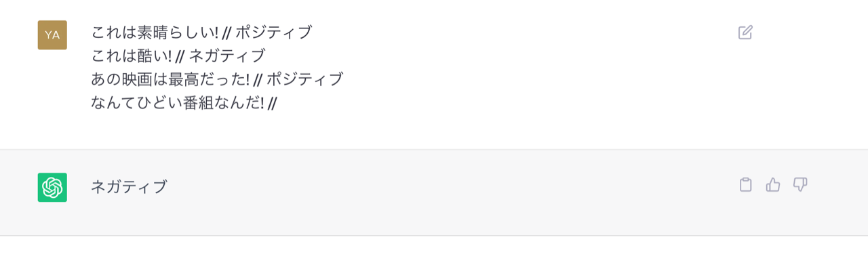868x269 pixels.
Task: Give the response a thumbs up
Action: tap(773, 184)
